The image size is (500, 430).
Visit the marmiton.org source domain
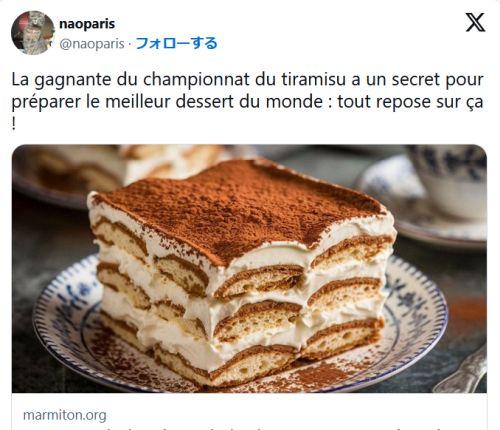pos(65,415)
